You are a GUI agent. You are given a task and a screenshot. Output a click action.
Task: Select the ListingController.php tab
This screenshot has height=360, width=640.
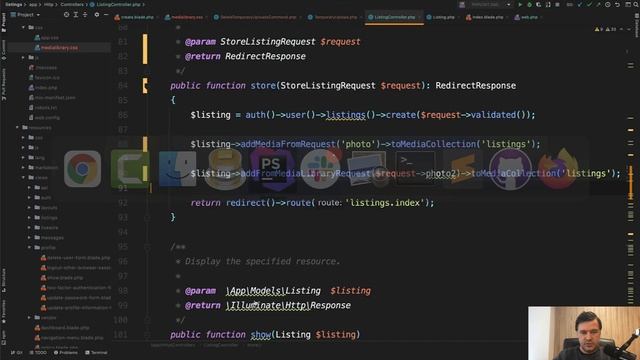click(394, 17)
